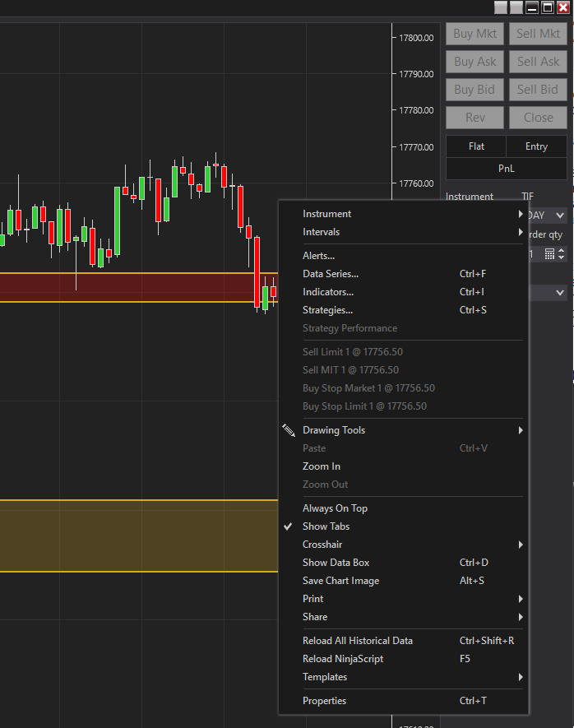
Task: Close the chart window
Action: coord(563,7)
